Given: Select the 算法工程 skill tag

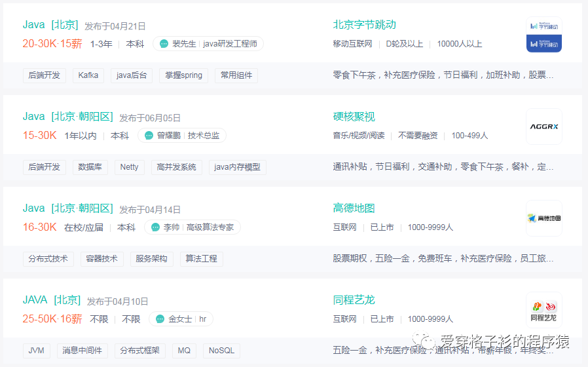Looking at the screenshot, I should pos(202,259).
